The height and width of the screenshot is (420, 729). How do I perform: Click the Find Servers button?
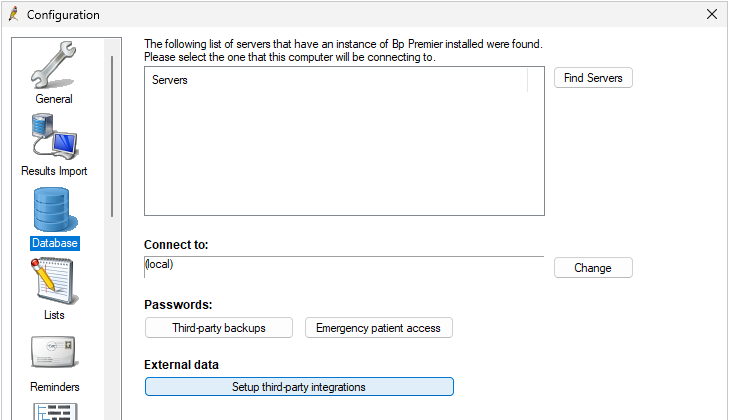[x=593, y=78]
